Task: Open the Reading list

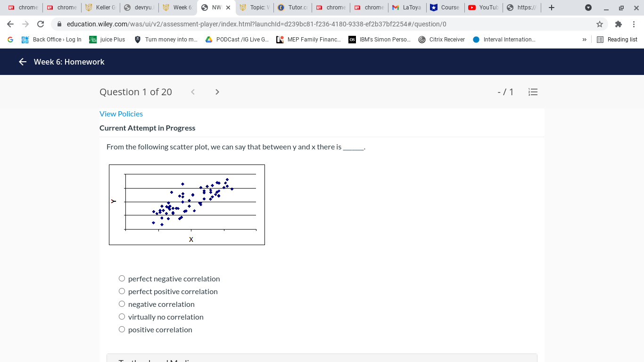Action: coord(617,40)
